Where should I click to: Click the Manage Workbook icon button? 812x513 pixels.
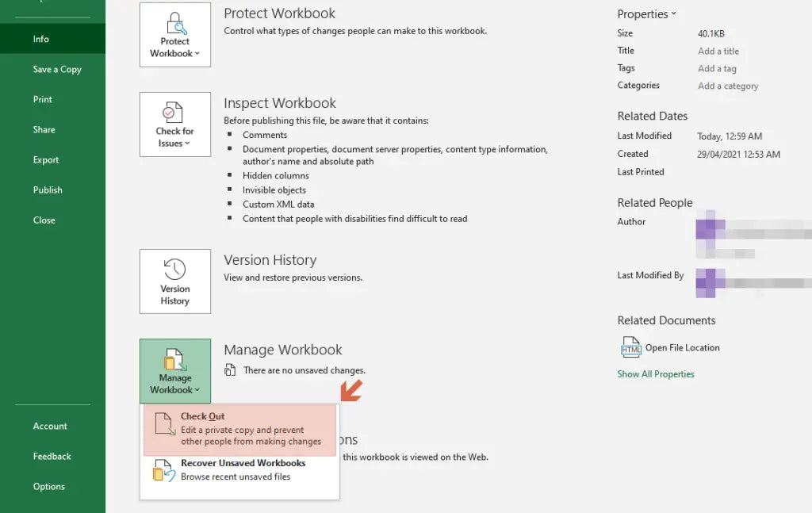175,370
